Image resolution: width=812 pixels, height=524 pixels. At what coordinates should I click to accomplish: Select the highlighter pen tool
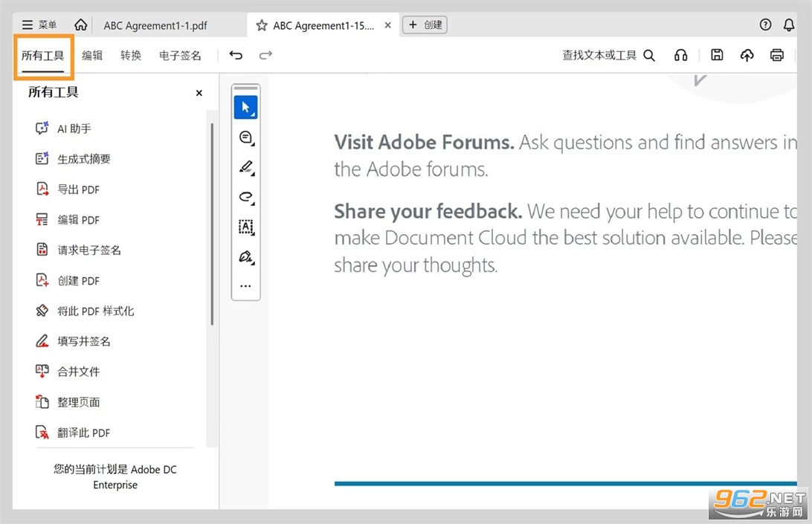coord(246,167)
